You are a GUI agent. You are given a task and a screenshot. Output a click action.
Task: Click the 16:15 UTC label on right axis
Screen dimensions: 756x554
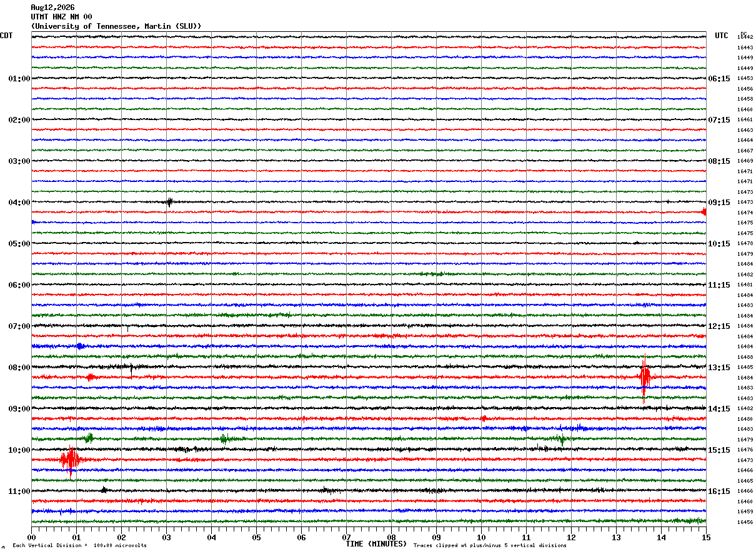point(719,491)
